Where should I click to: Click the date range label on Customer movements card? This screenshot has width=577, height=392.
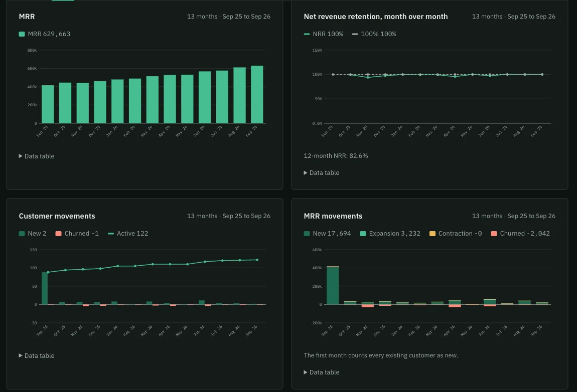228,216
